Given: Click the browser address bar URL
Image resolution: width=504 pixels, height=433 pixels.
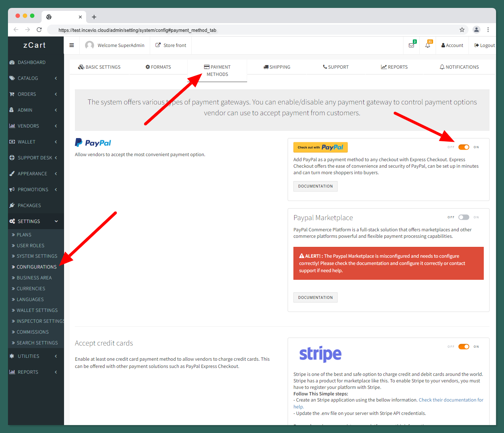Looking at the screenshot, I should [x=137, y=30].
